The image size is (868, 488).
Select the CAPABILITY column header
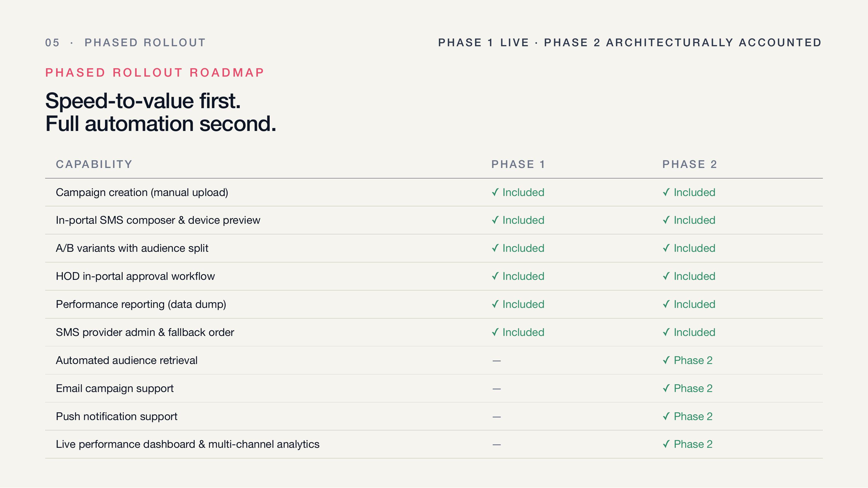(x=94, y=164)
